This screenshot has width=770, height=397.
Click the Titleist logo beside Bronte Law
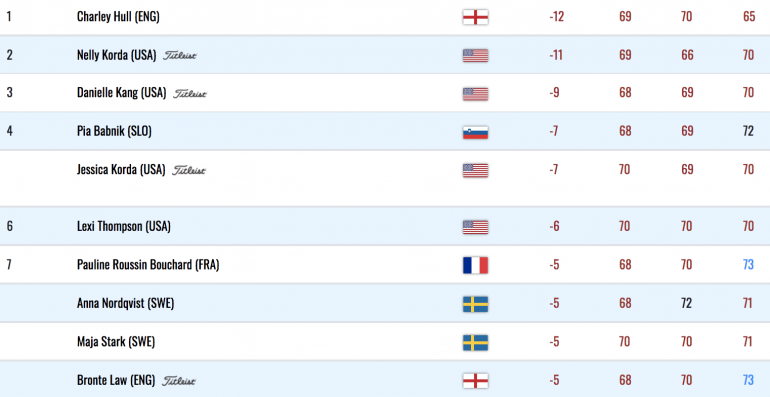tap(179, 381)
